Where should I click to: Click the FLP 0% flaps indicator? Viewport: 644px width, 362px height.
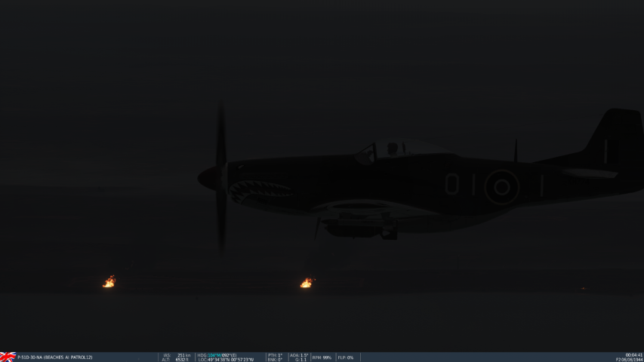[x=346, y=357]
